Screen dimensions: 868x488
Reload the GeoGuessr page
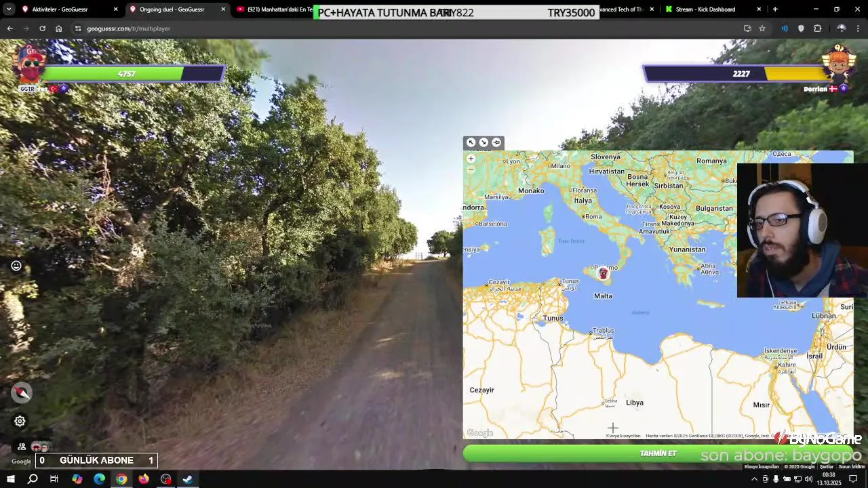tap(42, 28)
